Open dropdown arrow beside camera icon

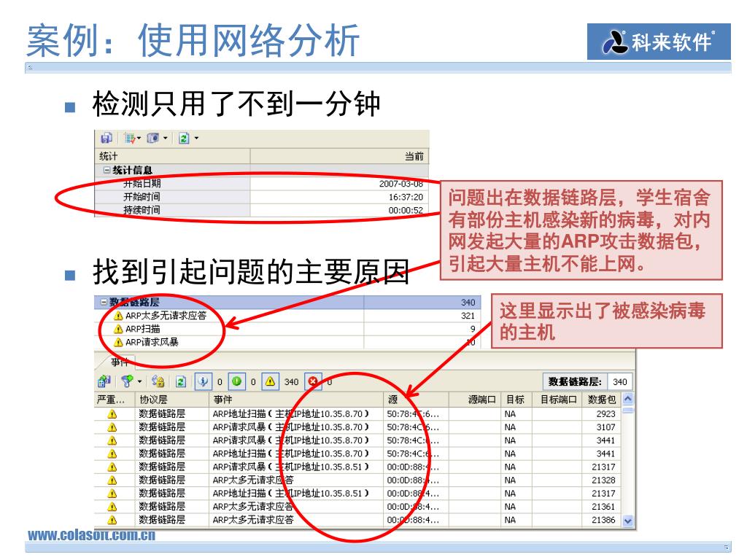click(x=166, y=138)
